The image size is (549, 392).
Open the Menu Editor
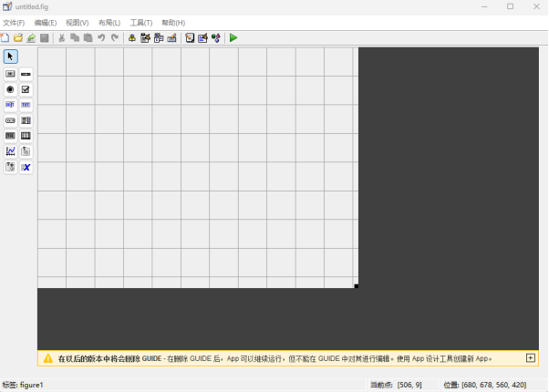145,37
